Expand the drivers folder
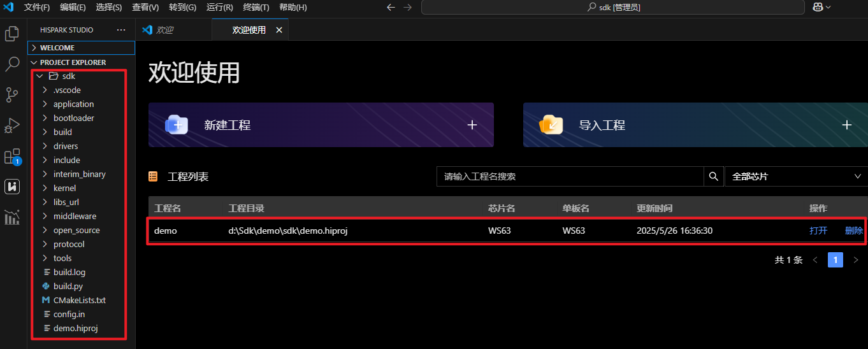This screenshot has width=868, height=349. [66, 146]
